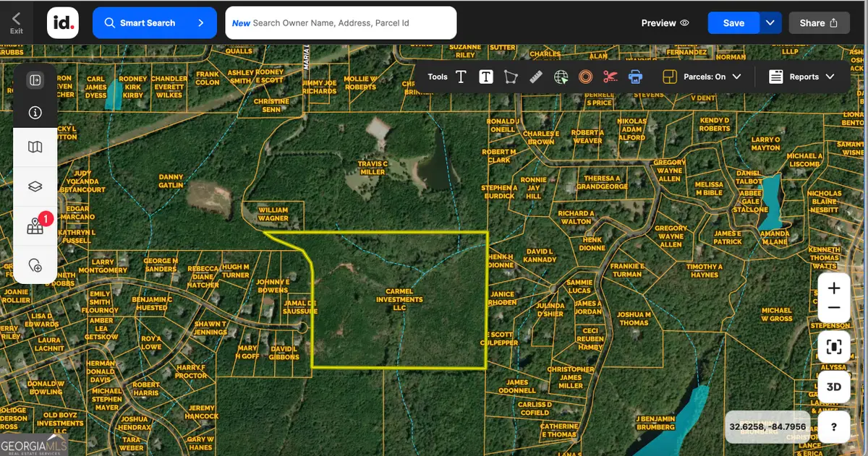868x456 pixels.
Task: Expand the Save options chevron
Action: (770, 22)
